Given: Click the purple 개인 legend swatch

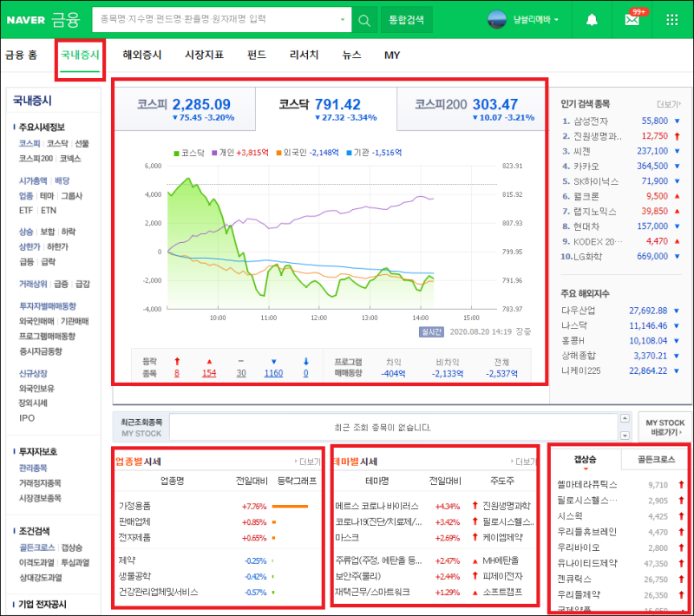Looking at the screenshot, I should (214, 153).
